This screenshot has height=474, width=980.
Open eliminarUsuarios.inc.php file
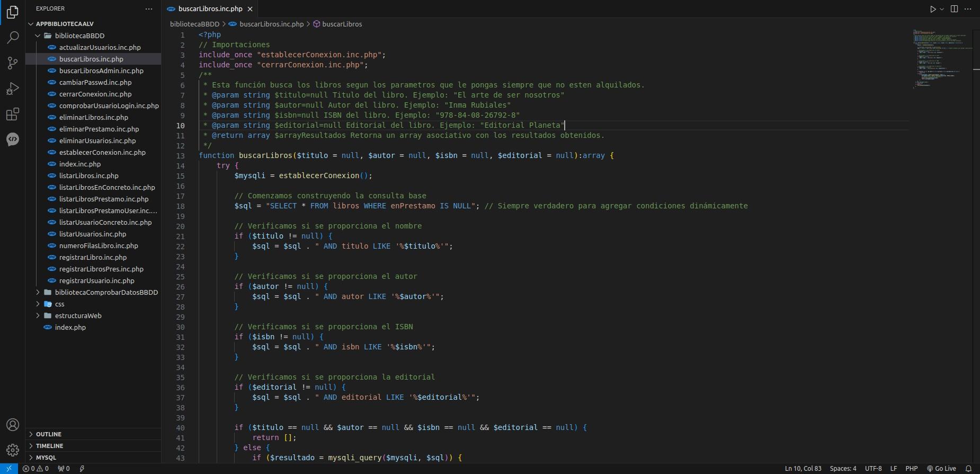point(93,141)
